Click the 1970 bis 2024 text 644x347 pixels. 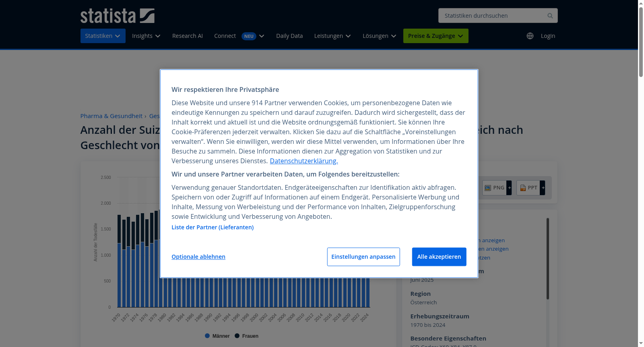(x=428, y=325)
